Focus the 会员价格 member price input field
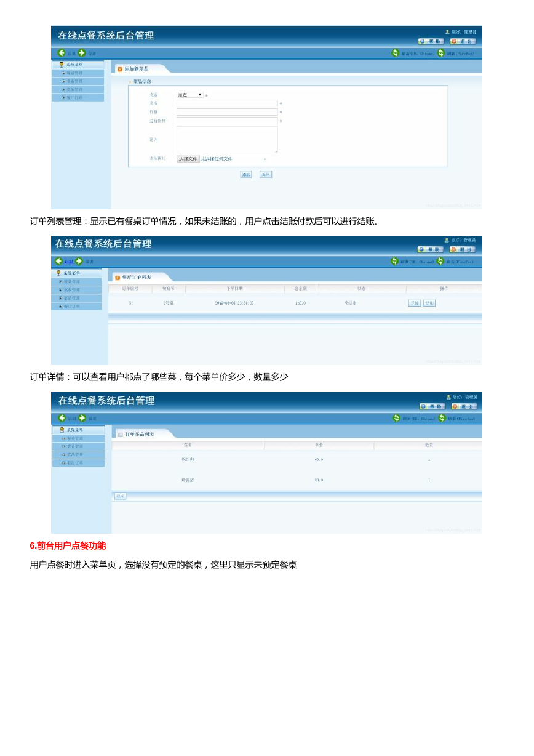This screenshot has height=756, width=534. tap(227, 121)
